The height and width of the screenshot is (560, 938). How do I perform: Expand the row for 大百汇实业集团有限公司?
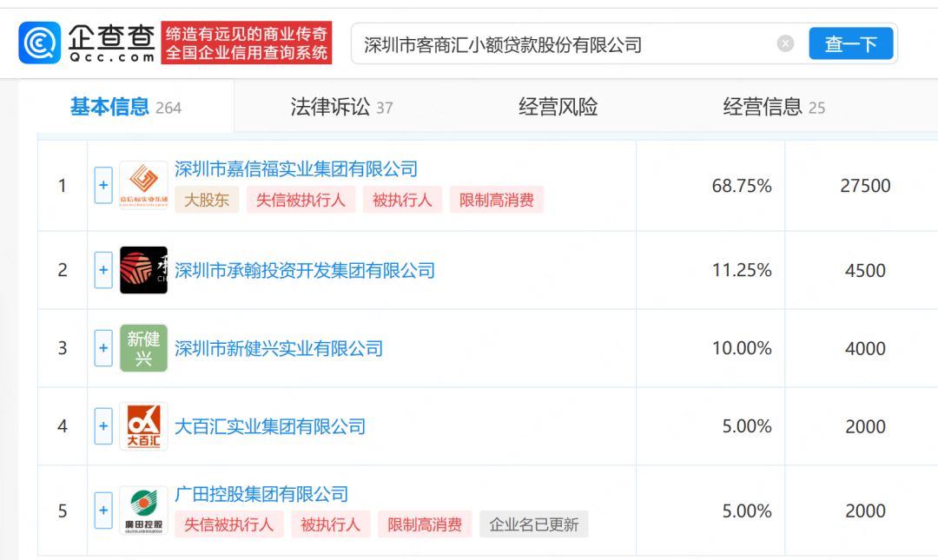(x=103, y=426)
